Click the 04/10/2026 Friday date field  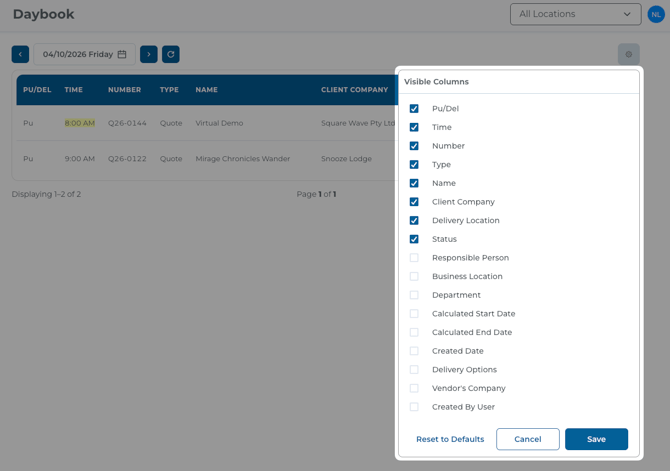(85, 54)
